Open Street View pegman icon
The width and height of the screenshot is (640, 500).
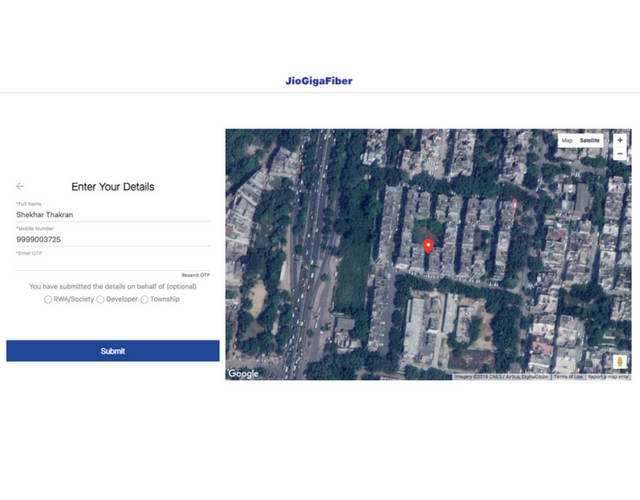pyautogui.click(x=620, y=362)
